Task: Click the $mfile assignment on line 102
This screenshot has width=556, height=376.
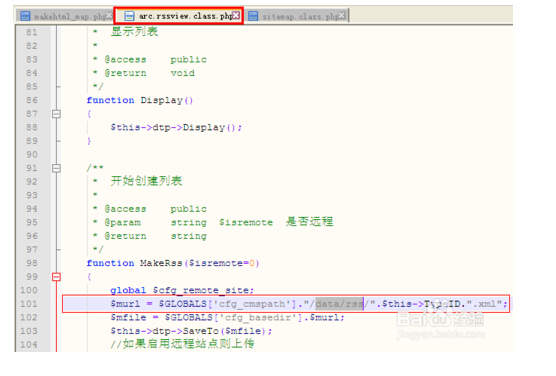Action: (227, 317)
